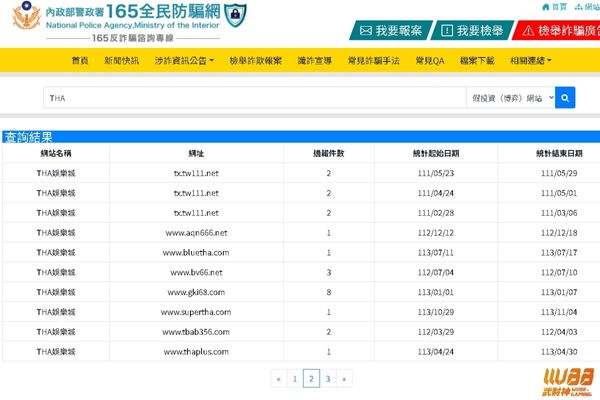
Task: Click the 通報件數 column header
Action: click(x=329, y=153)
